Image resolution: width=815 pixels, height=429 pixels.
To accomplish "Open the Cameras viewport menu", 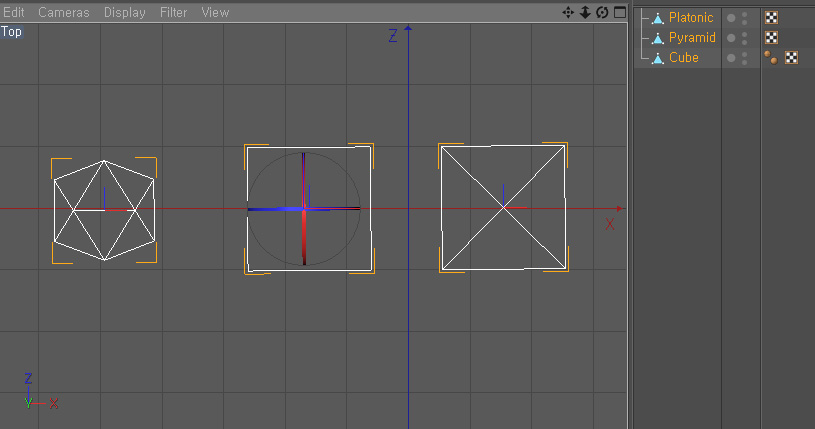I will [64, 12].
